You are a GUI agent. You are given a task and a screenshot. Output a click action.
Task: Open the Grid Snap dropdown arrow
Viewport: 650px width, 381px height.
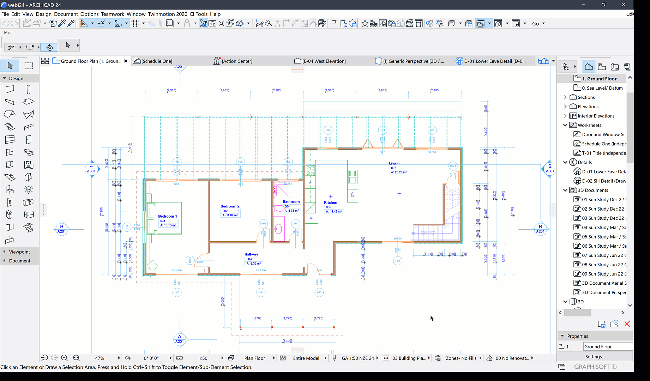(143, 24)
